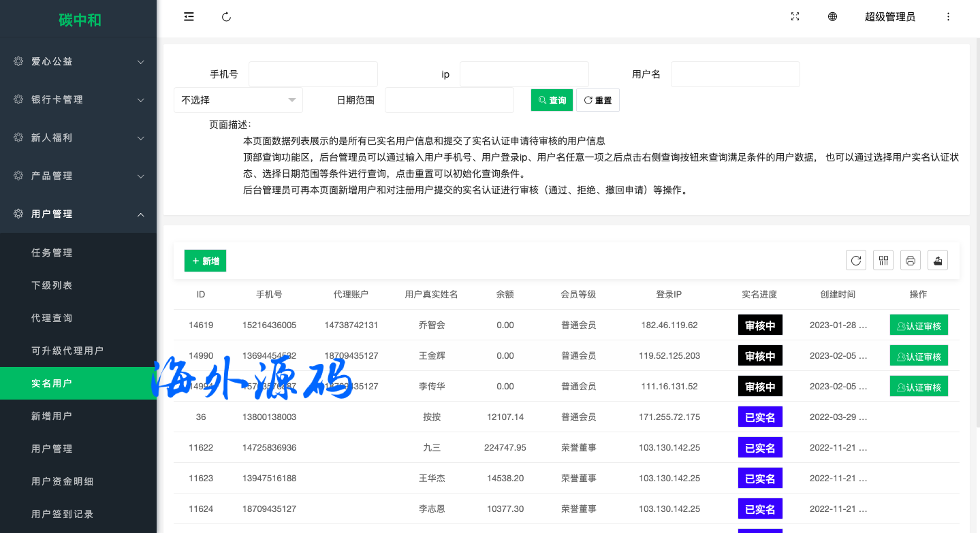
Task: Enter fullscreen mode via the expand icon
Action: pyautogui.click(x=795, y=17)
